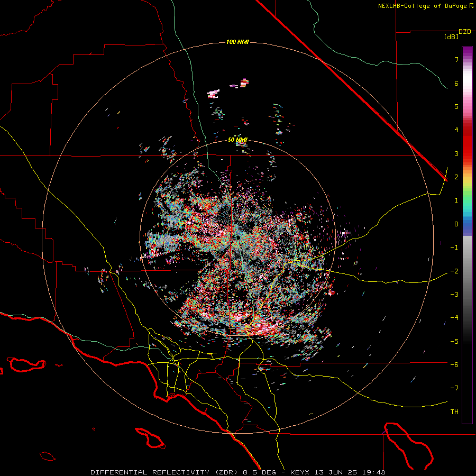Viewport: 476px width, 476px height.
Task: Click the 50 NMI range ring label
Action: tap(237, 140)
